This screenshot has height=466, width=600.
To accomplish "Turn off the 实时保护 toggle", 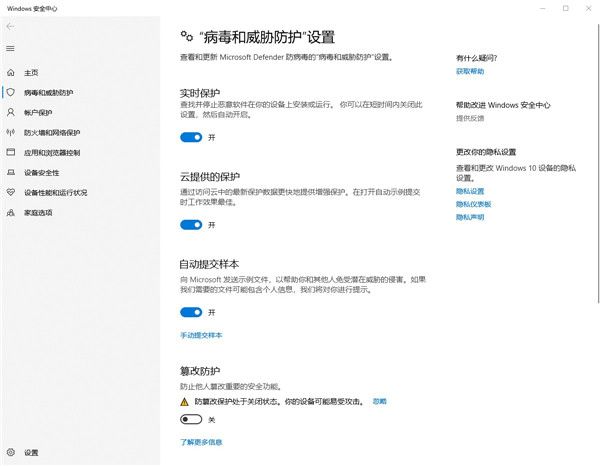I will (x=191, y=137).
